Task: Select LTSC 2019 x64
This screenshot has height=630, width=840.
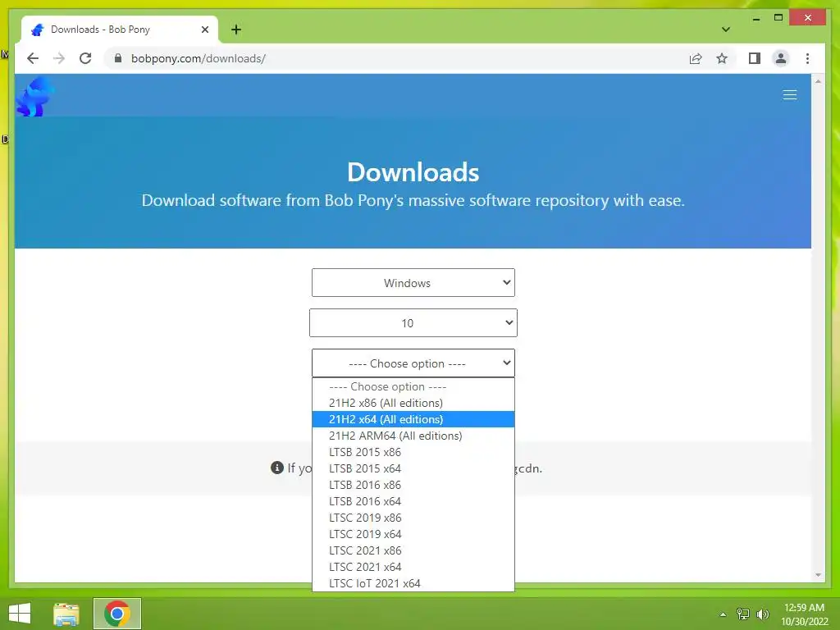Action: (x=413, y=534)
